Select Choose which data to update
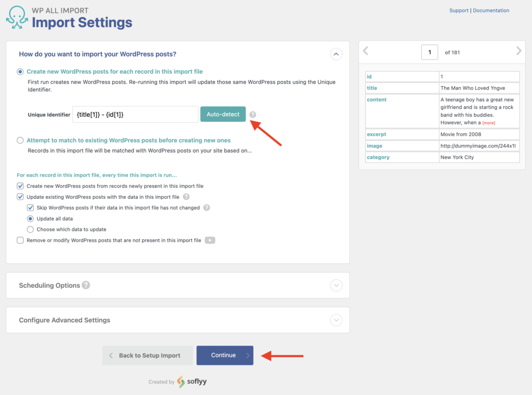This screenshot has height=395, width=532. click(x=30, y=229)
